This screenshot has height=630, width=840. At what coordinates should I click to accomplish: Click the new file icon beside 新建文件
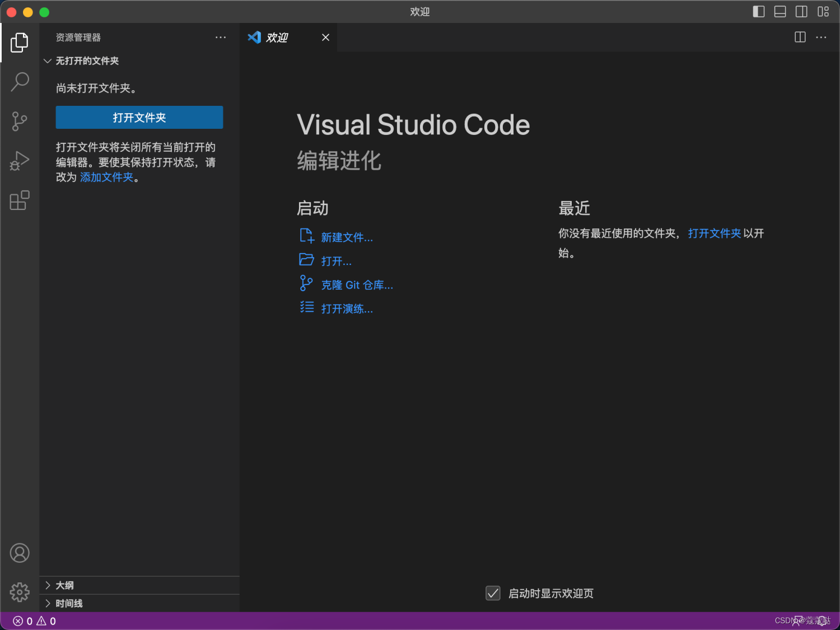pyautogui.click(x=307, y=236)
